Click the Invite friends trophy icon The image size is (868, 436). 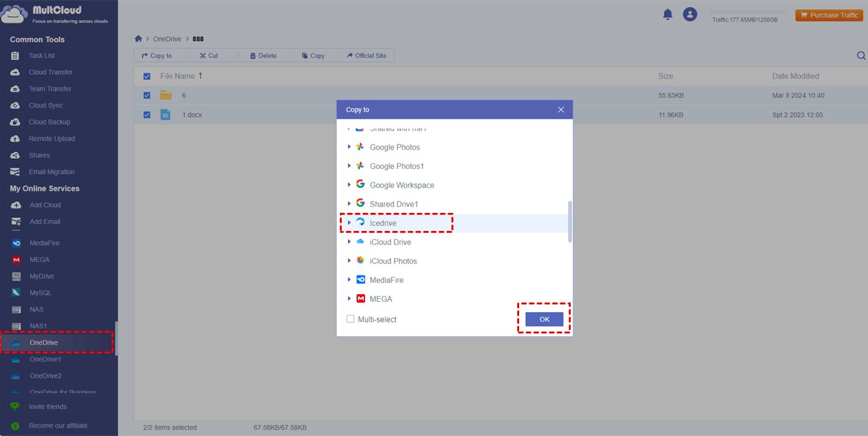pyautogui.click(x=15, y=407)
